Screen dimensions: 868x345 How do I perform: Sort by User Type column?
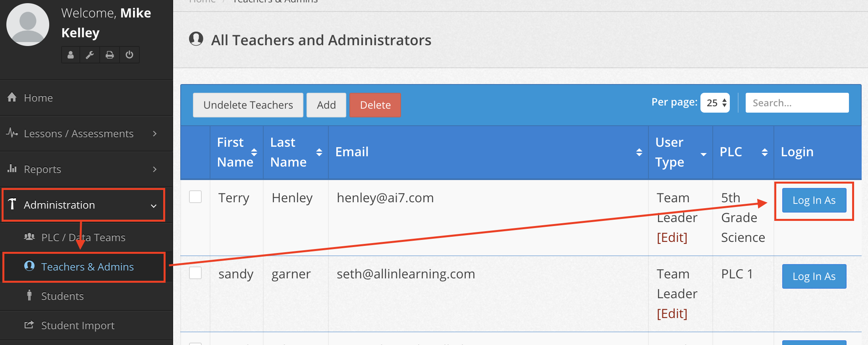point(681,152)
